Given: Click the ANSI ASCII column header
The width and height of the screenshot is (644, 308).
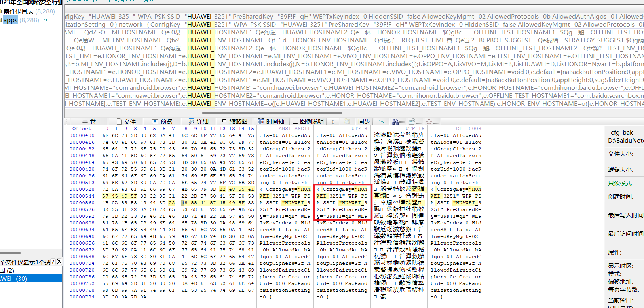Looking at the screenshot, I should (x=294, y=129).
